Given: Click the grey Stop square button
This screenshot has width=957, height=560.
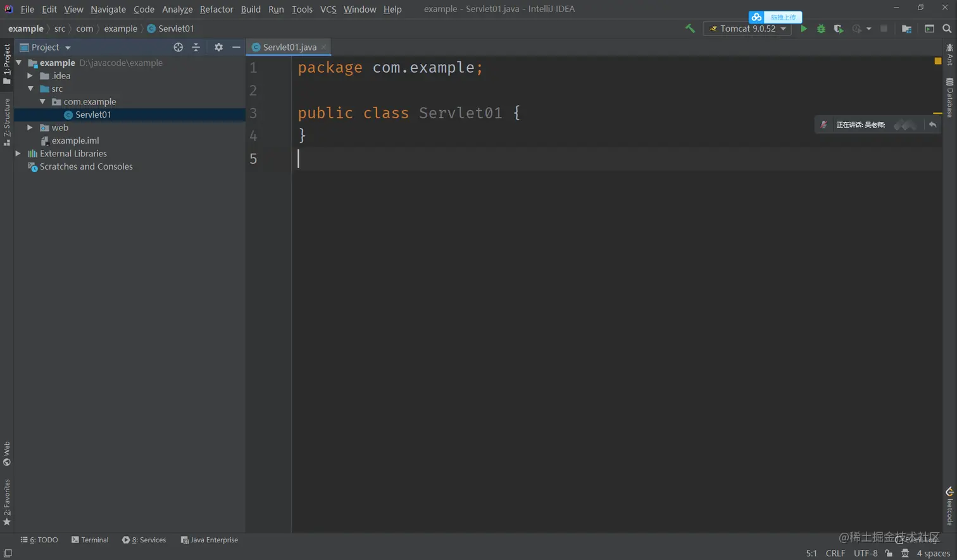Looking at the screenshot, I should [884, 28].
